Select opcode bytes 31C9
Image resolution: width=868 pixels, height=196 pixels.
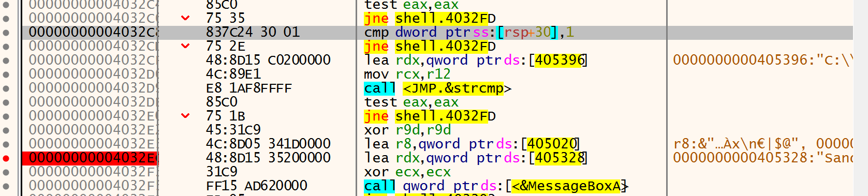[222, 172]
